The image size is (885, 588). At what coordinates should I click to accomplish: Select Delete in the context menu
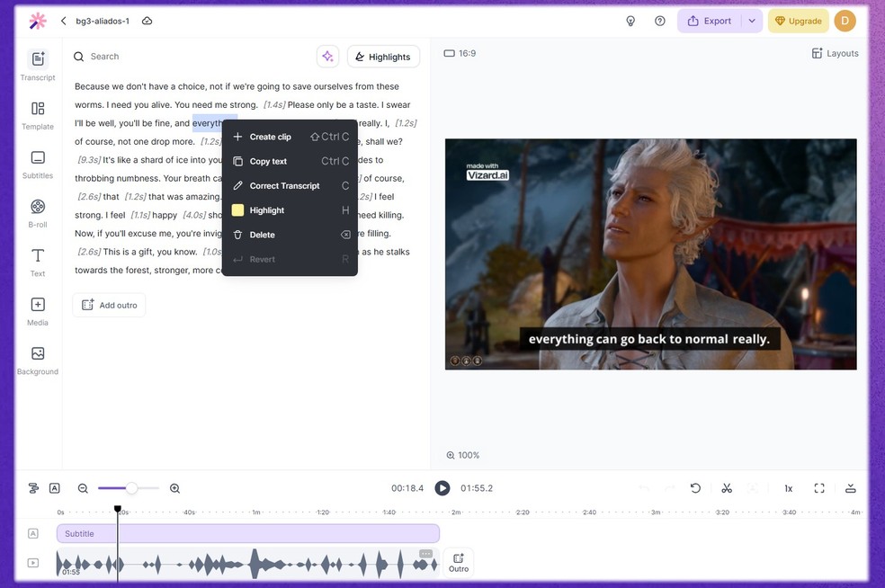(290, 235)
